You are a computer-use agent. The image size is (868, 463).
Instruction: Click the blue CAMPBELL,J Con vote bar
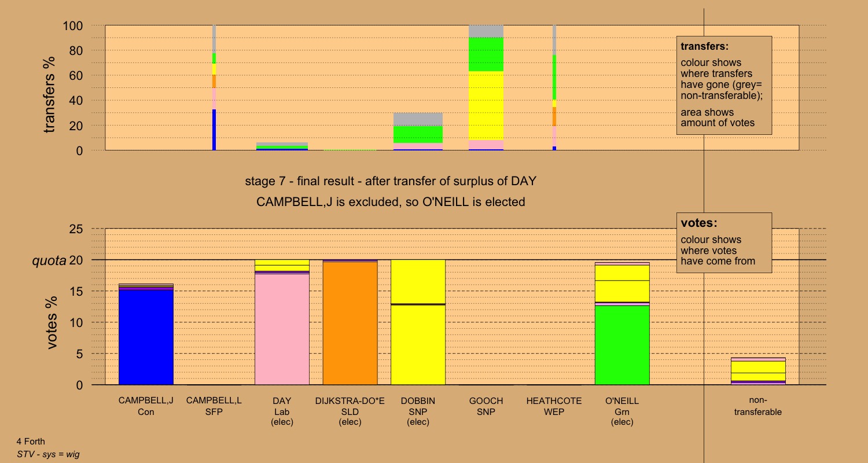(x=146, y=337)
